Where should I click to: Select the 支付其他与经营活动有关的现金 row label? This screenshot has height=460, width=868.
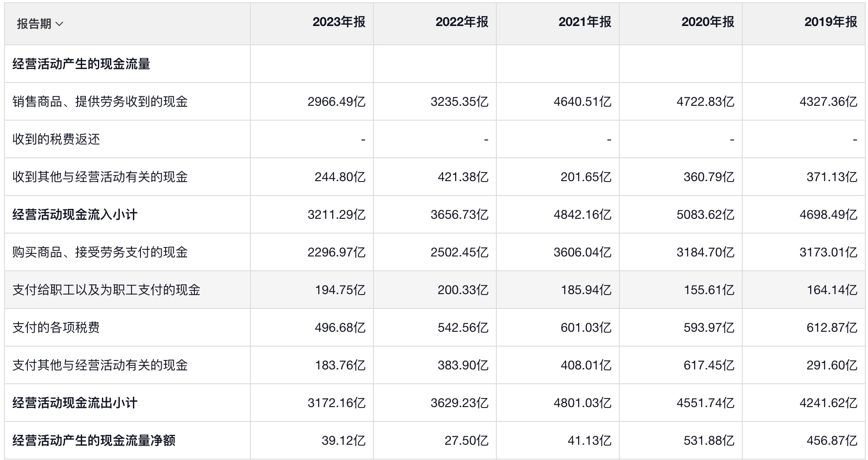[100, 365]
